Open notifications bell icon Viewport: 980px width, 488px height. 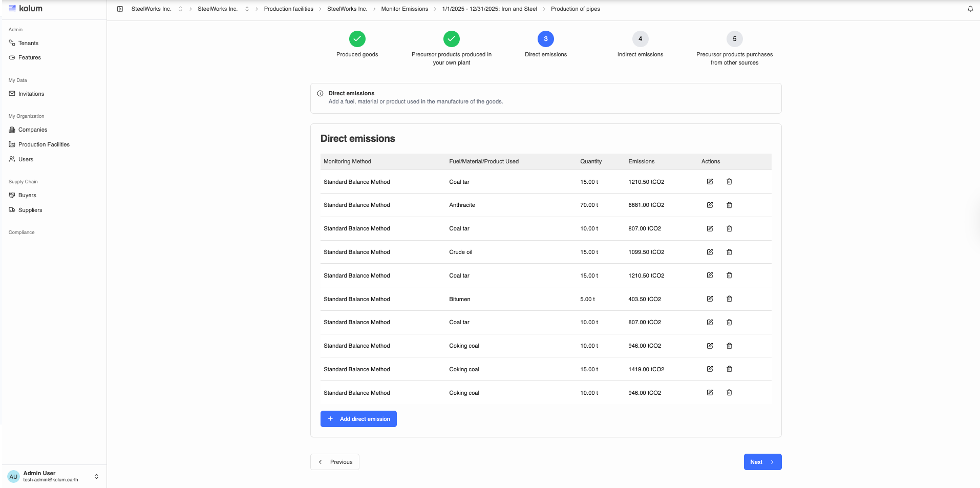point(970,9)
